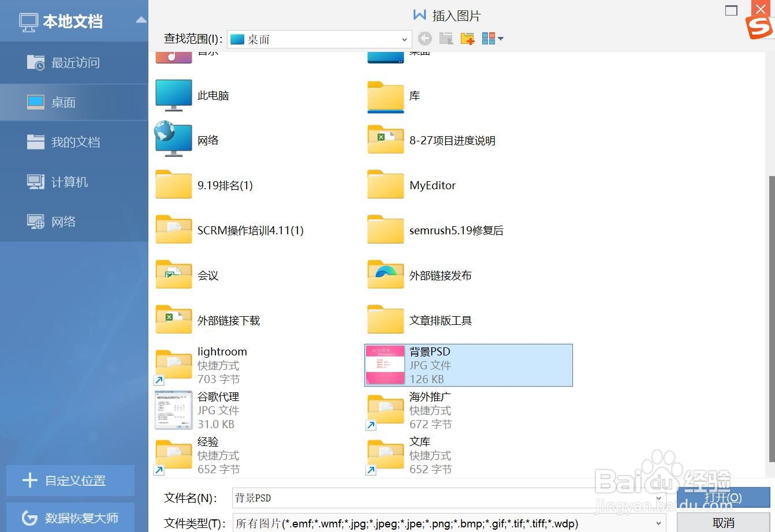The height and width of the screenshot is (532, 775).
Task: Expand the file type dropdown 所有图片
Action: (x=659, y=524)
